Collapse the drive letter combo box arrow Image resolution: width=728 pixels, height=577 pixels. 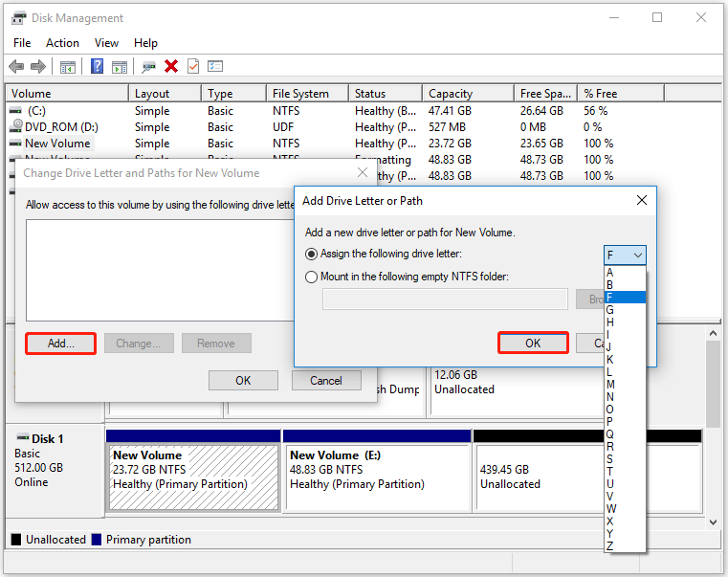click(637, 255)
